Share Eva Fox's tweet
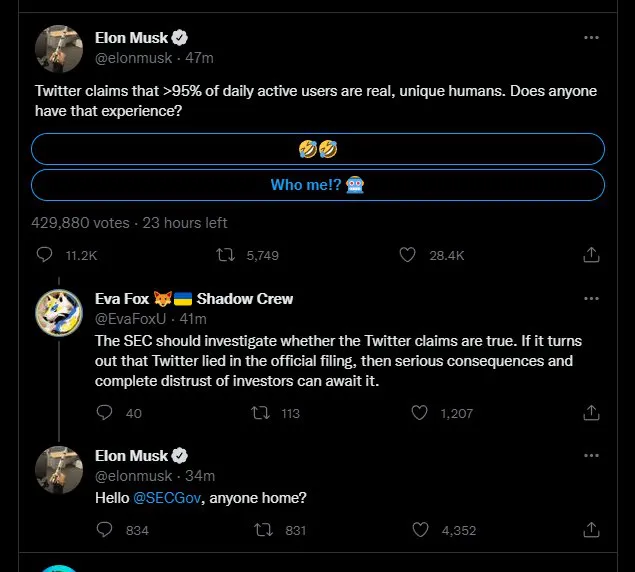This screenshot has width=635, height=572. pos(591,413)
